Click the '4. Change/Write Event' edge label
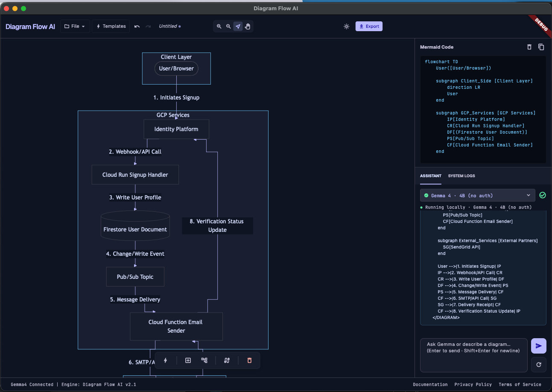Image resolution: width=552 pixels, height=392 pixels. click(135, 254)
